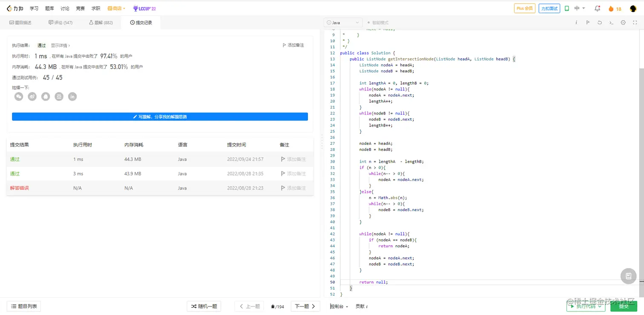Screen dimensions: 644x315
Task: Open the 解答错误 submission entry
Action: [20, 188]
